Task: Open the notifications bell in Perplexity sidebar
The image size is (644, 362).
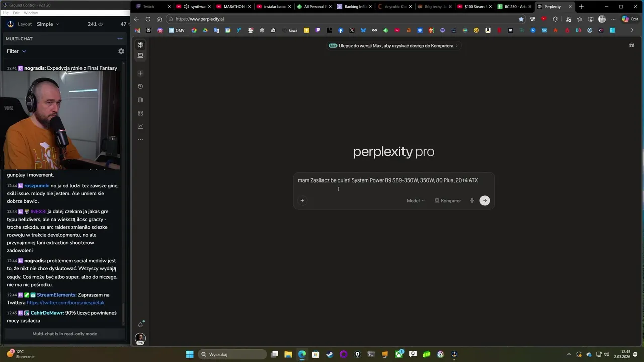Action: click(x=140, y=324)
